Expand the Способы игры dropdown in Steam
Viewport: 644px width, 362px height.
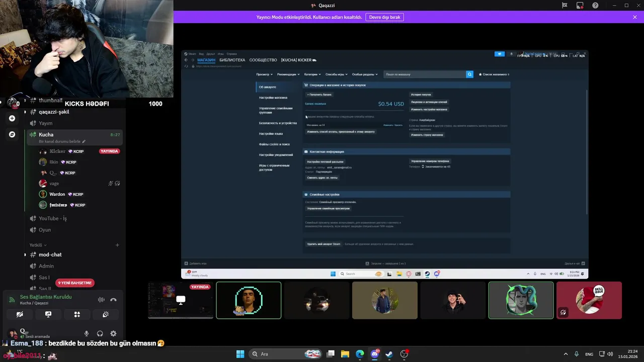(x=336, y=74)
